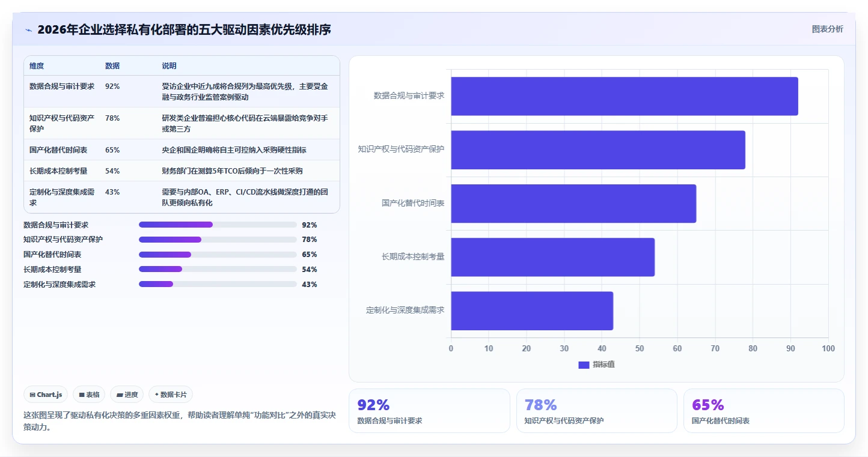Click the 43% cell in the table
Screen dimensions: 868x457
point(112,192)
